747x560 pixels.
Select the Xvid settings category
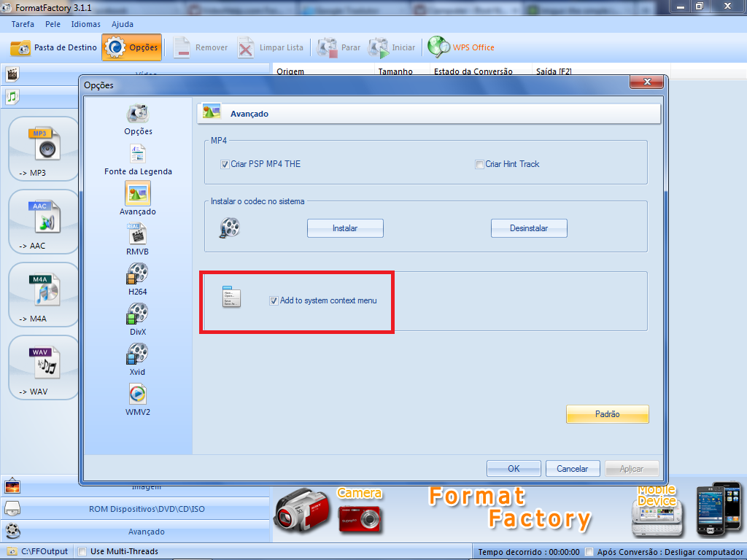pyautogui.click(x=138, y=359)
